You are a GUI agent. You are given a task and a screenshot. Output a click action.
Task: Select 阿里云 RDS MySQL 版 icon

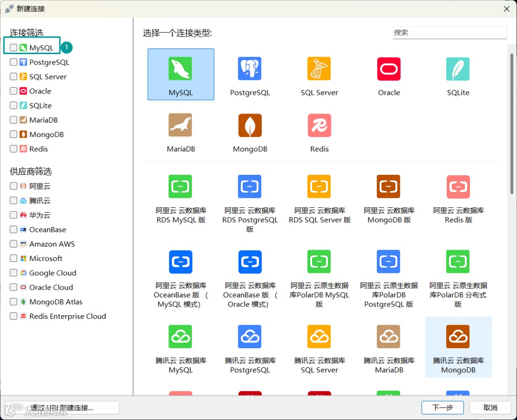pos(180,186)
